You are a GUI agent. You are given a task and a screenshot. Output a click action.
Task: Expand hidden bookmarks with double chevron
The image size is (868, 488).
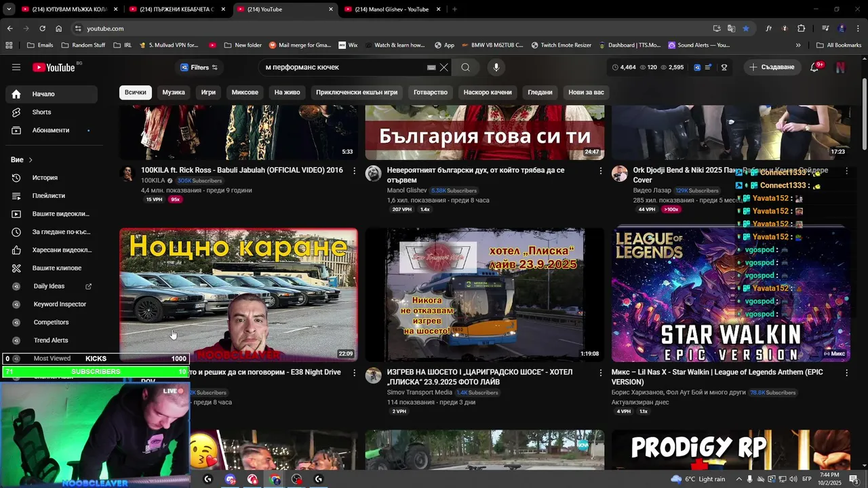tap(798, 45)
